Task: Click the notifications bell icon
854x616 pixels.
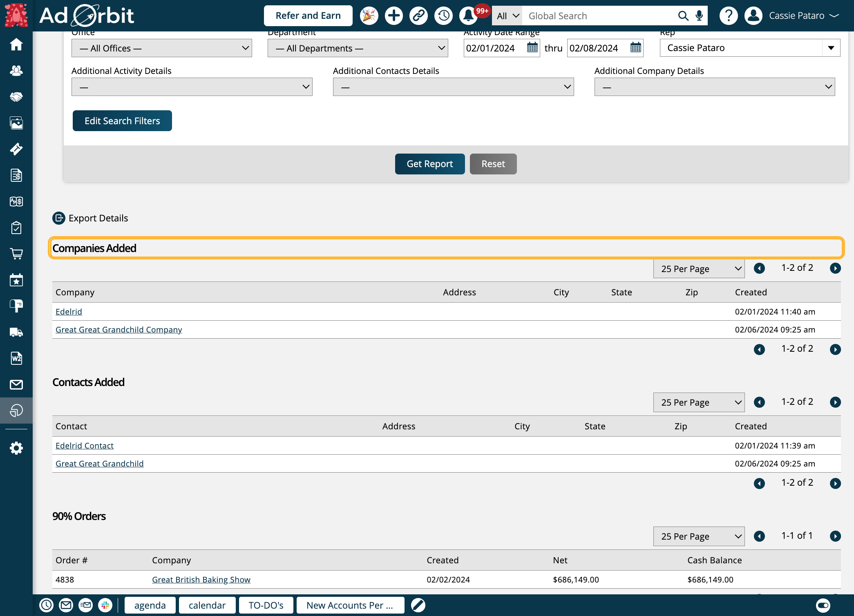Action: 468,16
